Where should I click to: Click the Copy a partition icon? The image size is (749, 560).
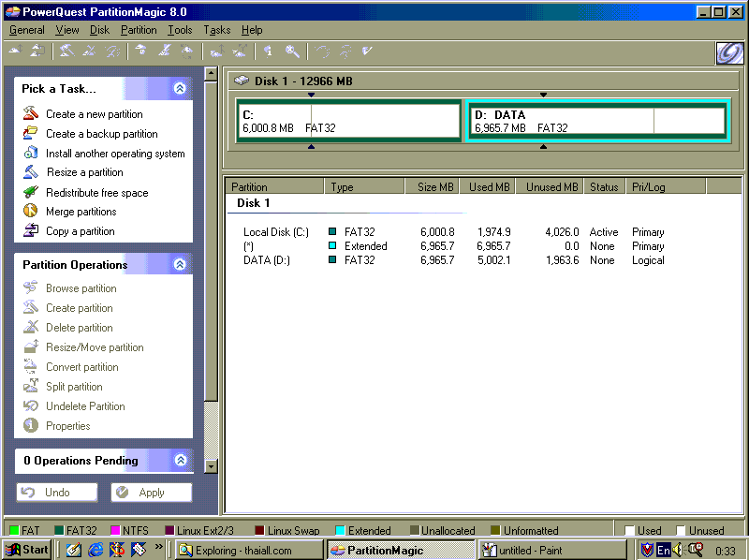tap(30, 231)
